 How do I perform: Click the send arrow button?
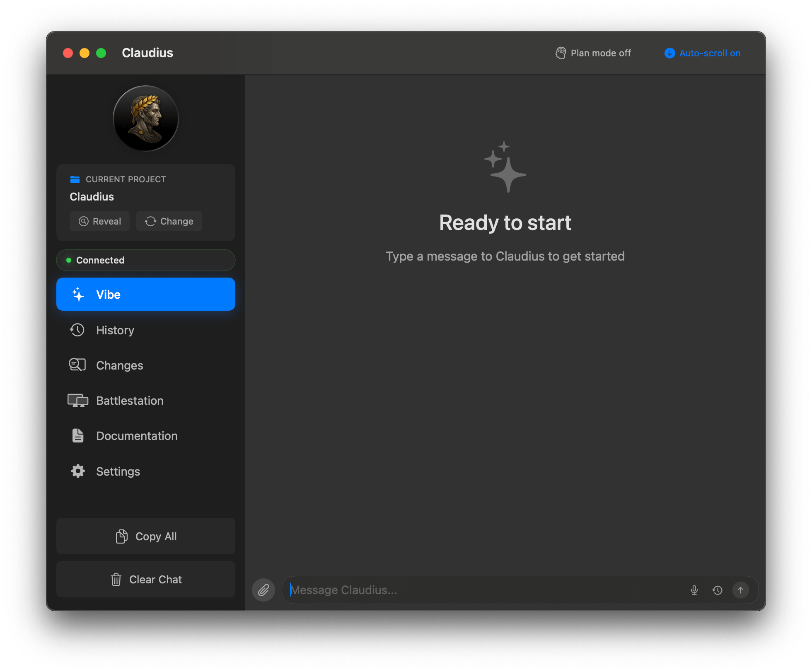pyautogui.click(x=741, y=590)
